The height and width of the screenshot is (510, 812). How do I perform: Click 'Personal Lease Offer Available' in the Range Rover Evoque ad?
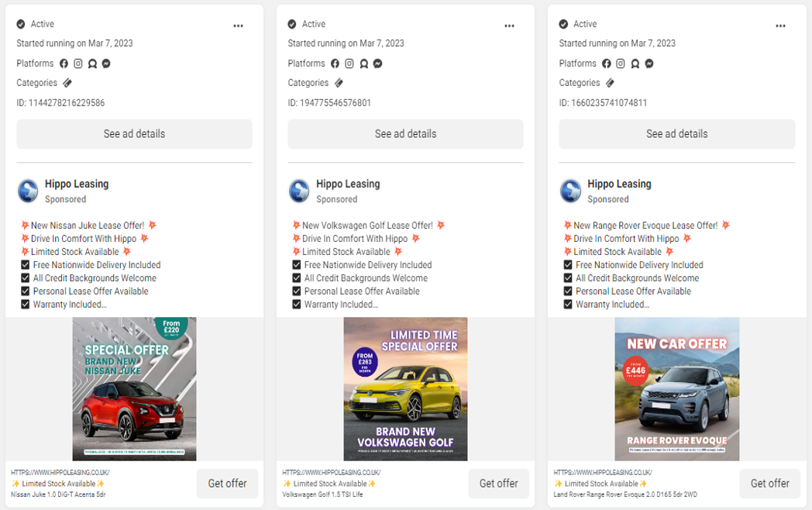point(633,291)
